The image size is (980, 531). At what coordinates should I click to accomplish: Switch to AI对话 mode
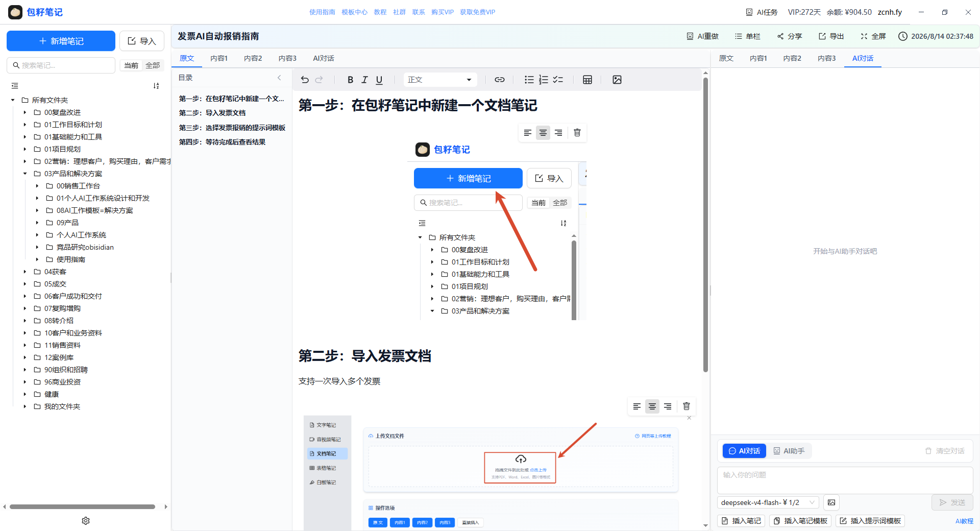[744, 451]
